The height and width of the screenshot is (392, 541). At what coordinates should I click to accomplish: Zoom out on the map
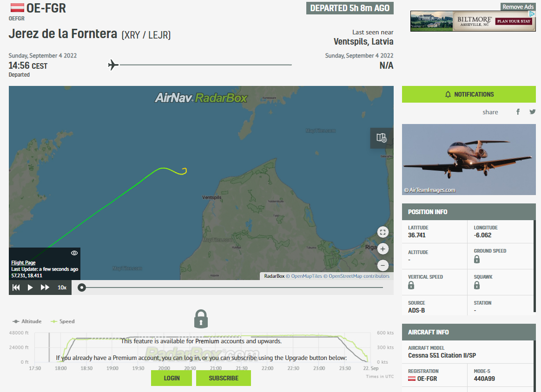coord(383,266)
